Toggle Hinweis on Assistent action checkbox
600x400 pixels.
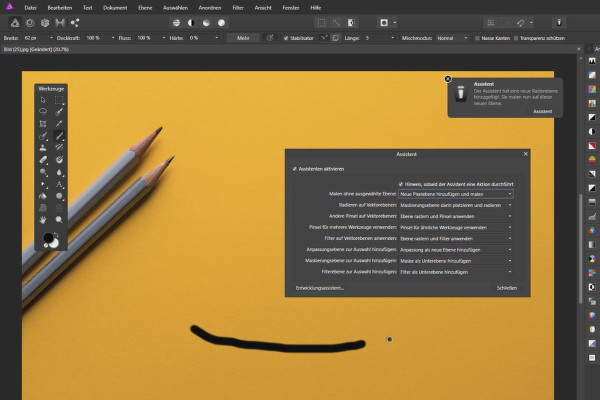click(x=401, y=184)
